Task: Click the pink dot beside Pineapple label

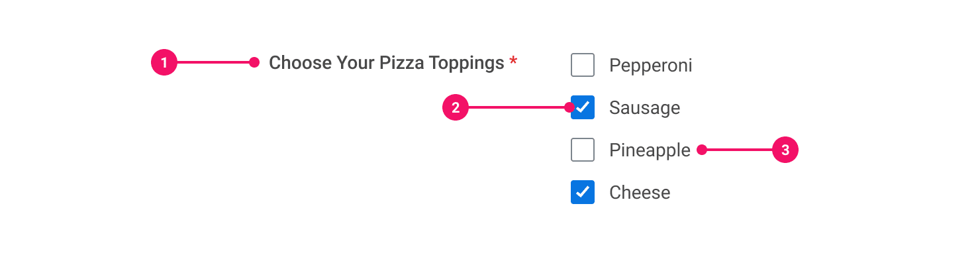Action: pyautogui.click(x=702, y=150)
